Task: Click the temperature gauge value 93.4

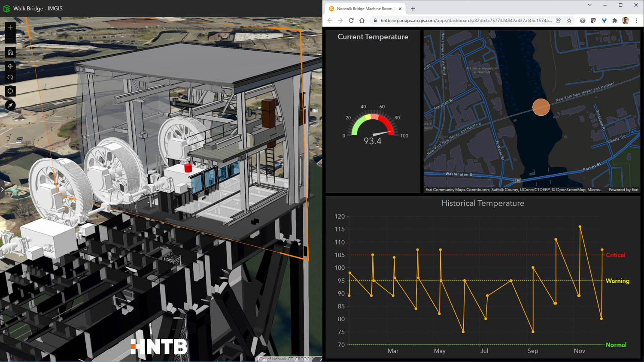Action: click(373, 141)
